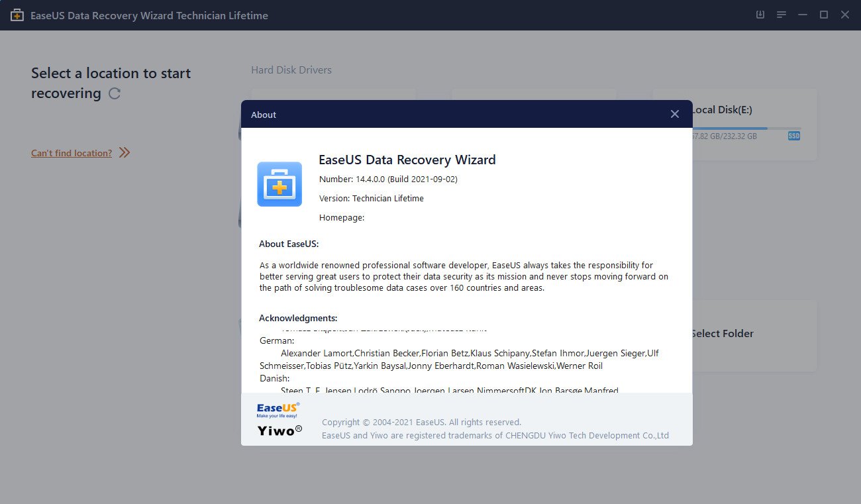
Task: Click the Homepage field in About dialog
Action: (342, 217)
